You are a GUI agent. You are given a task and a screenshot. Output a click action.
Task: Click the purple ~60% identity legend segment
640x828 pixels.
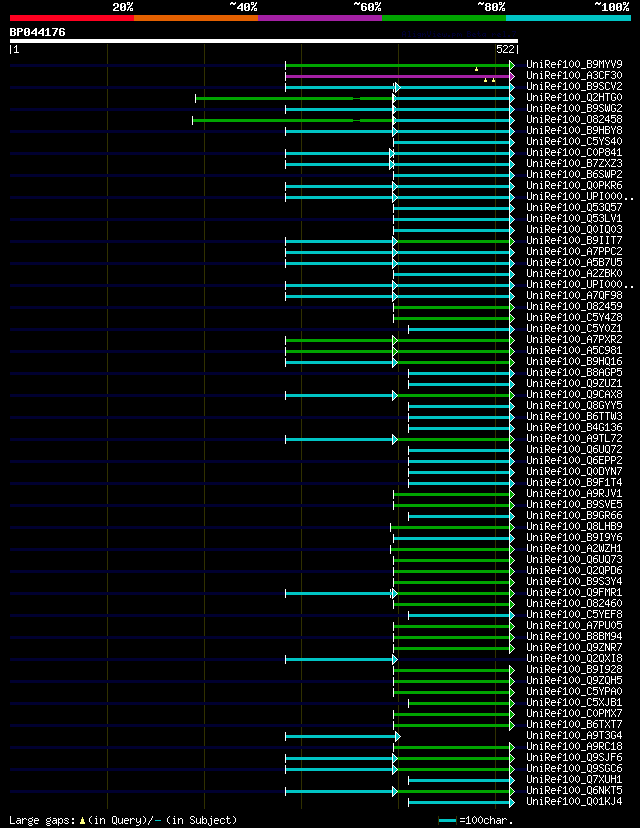tap(320, 18)
